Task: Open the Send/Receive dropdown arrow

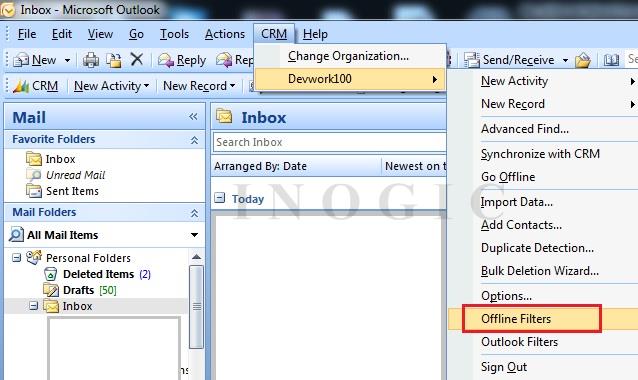Action: [x=565, y=61]
